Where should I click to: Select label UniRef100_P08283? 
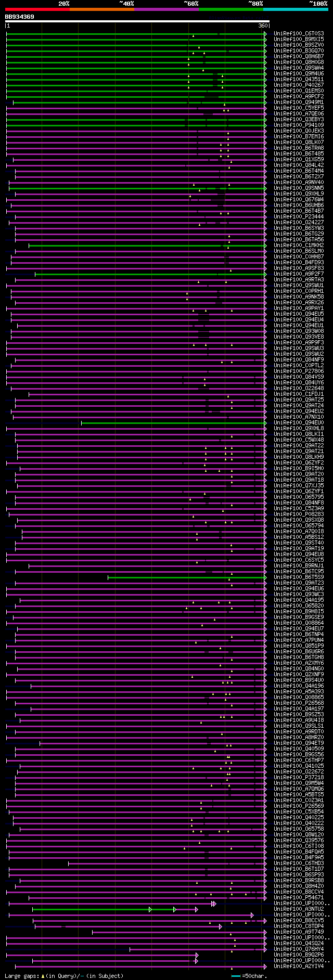[299, 514]
